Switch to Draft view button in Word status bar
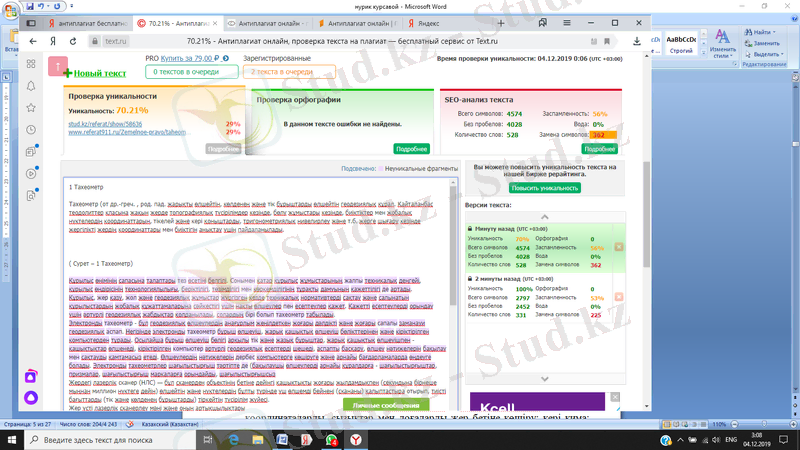The width and height of the screenshot is (800, 450). click(703, 424)
